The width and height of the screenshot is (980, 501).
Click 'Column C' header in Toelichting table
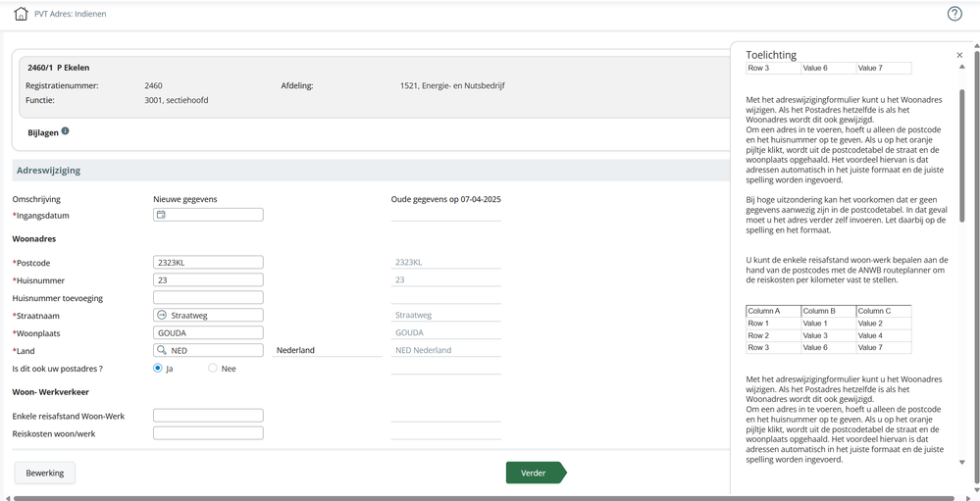click(x=884, y=311)
